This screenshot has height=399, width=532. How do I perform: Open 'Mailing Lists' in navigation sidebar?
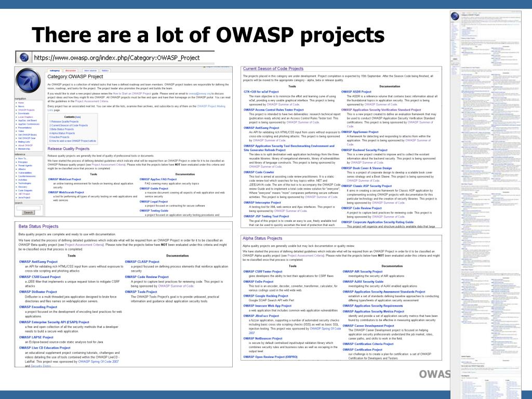[24, 142]
